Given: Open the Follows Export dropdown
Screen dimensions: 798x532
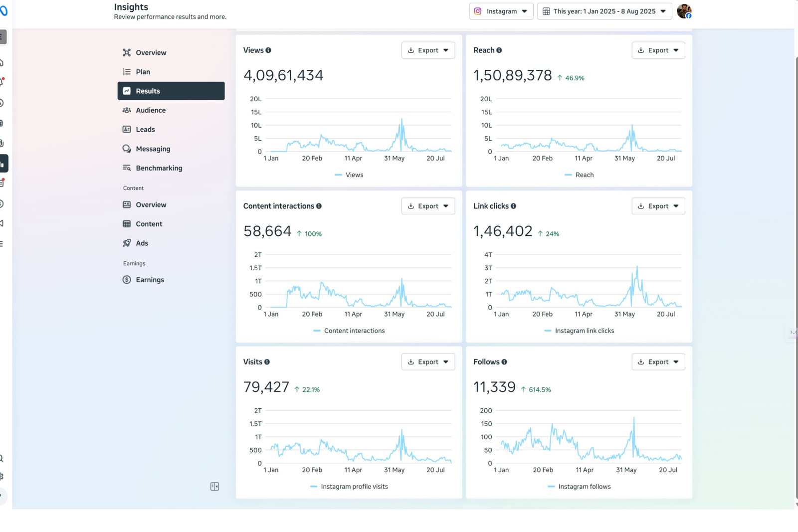Looking at the screenshot, I should point(658,362).
